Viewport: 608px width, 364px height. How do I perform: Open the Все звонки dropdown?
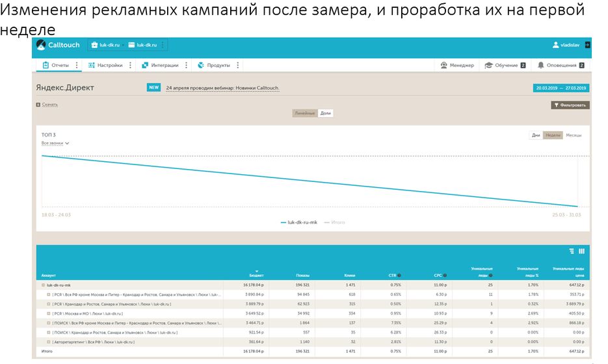pyautogui.click(x=55, y=144)
